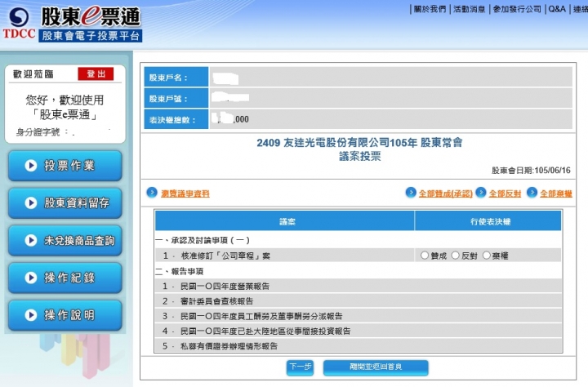Open 參加發行公司 in the top menu
Viewport: 588px width, 387px height.
point(517,9)
